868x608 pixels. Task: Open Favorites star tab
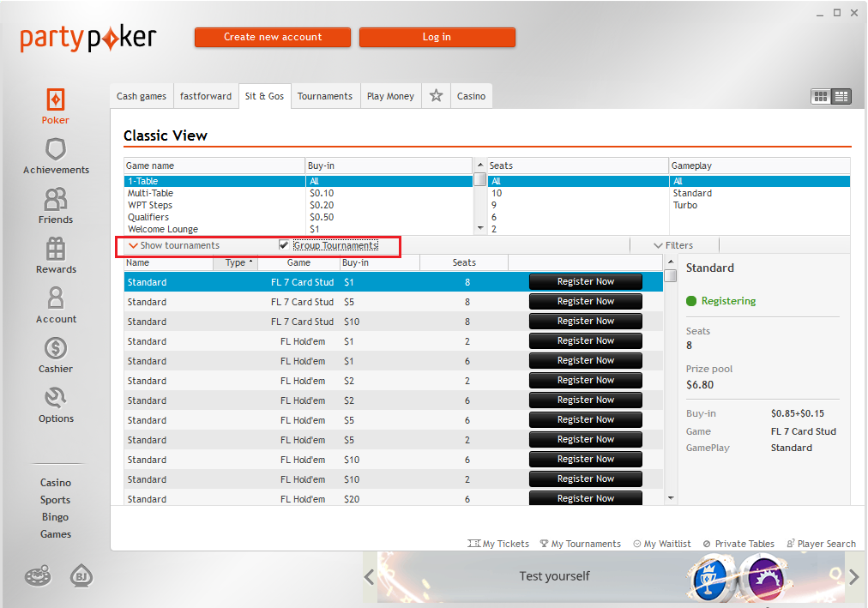point(437,96)
